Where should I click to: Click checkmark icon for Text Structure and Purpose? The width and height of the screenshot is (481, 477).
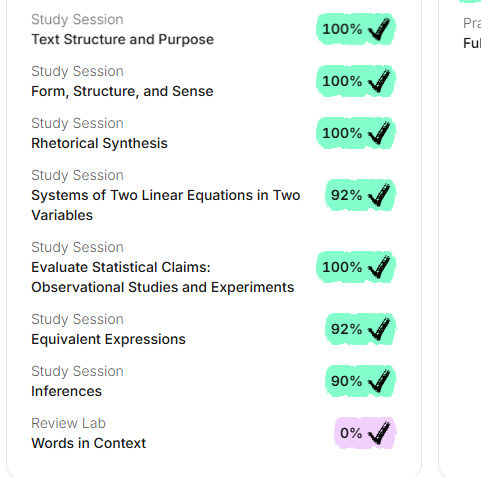click(x=379, y=29)
